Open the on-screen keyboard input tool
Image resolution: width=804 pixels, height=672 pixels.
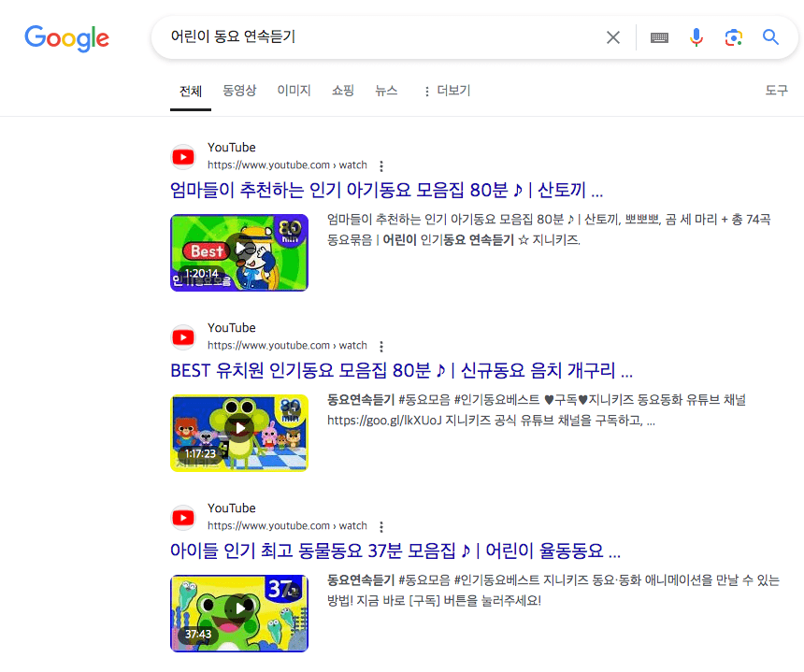coord(659,37)
